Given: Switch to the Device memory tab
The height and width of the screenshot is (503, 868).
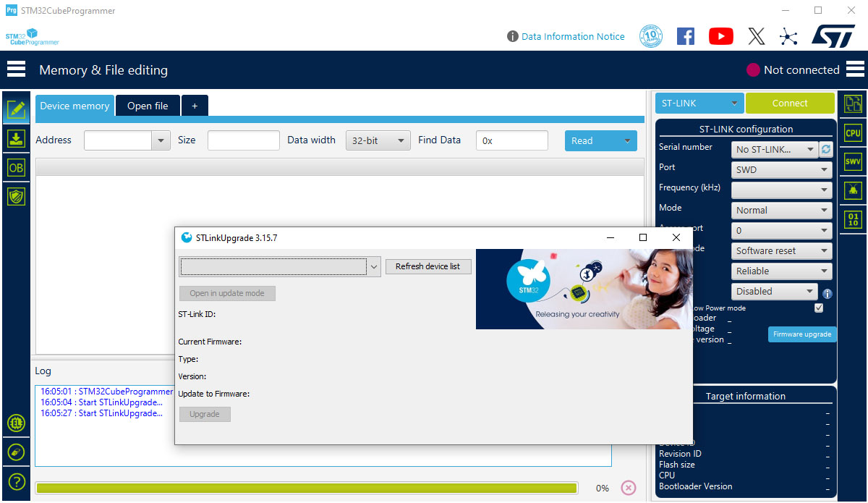Looking at the screenshot, I should (x=75, y=106).
